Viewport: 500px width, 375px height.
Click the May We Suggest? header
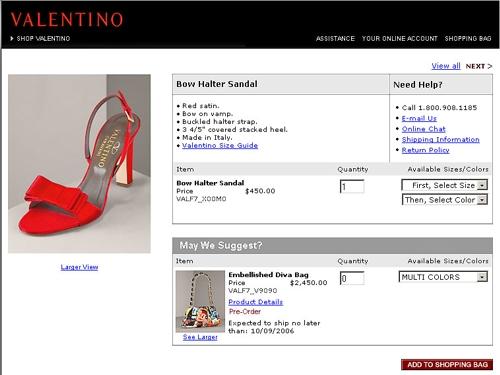coord(221,246)
